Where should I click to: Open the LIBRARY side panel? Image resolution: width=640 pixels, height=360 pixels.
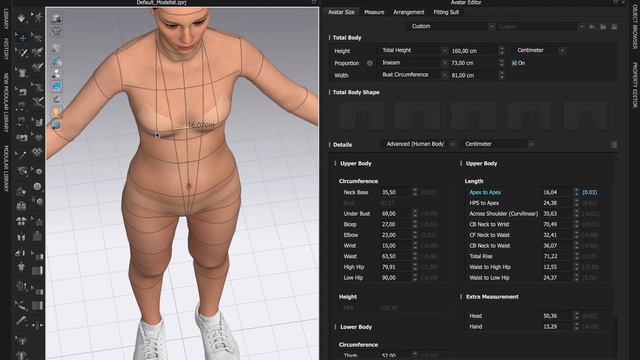tap(6, 20)
